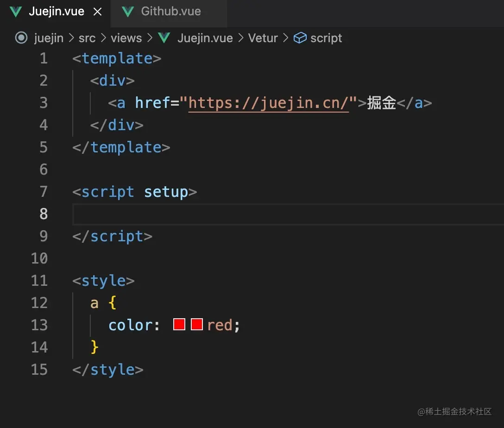Expand the chevron after the juejin breadcrumb
Screen dimensions: 504x428
(71, 38)
